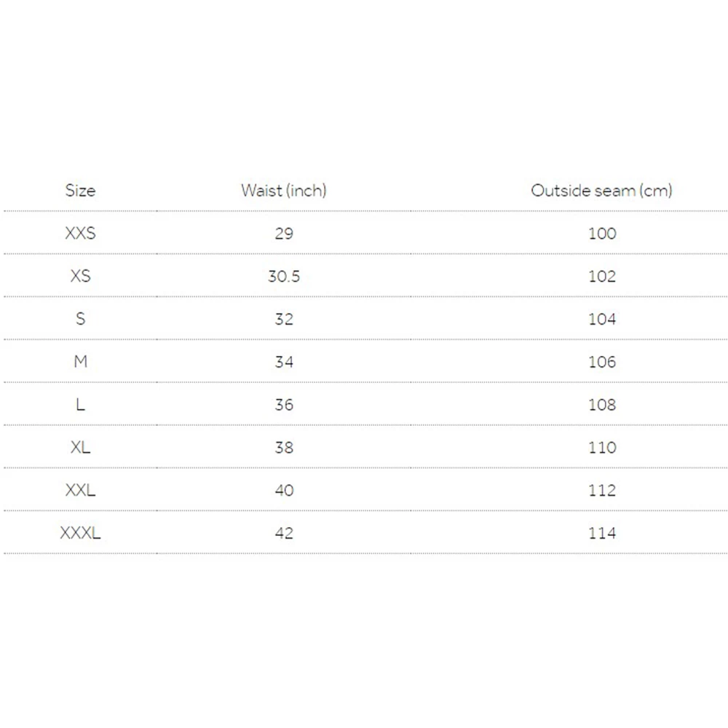Screen dimensions: 728x728
Task: Select outside seam value 104
Action: [x=602, y=320]
